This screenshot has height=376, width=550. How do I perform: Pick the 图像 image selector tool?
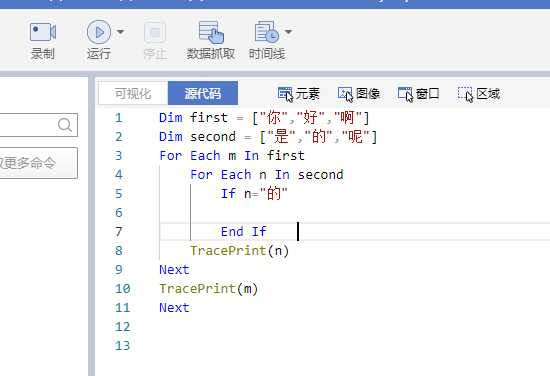(359, 94)
